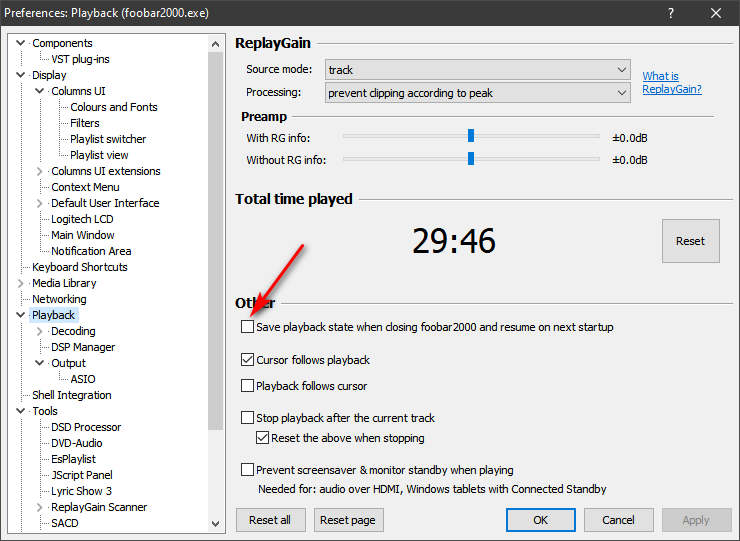The height and width of the screenshot is (541, 740).
Task: Select EsPlaylist page
Action: [73, 459]
